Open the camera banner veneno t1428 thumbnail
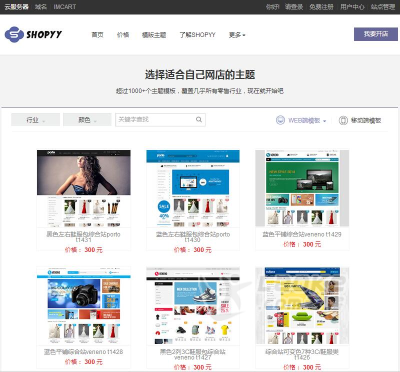This screenshot has width=400, height=372. coord(84,306)
